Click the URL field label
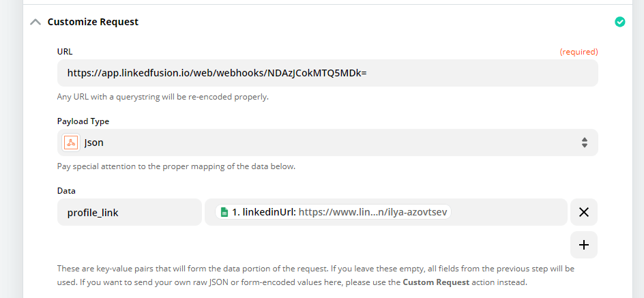The height and width of the screenshot is (298, 644). coord(65,52)
